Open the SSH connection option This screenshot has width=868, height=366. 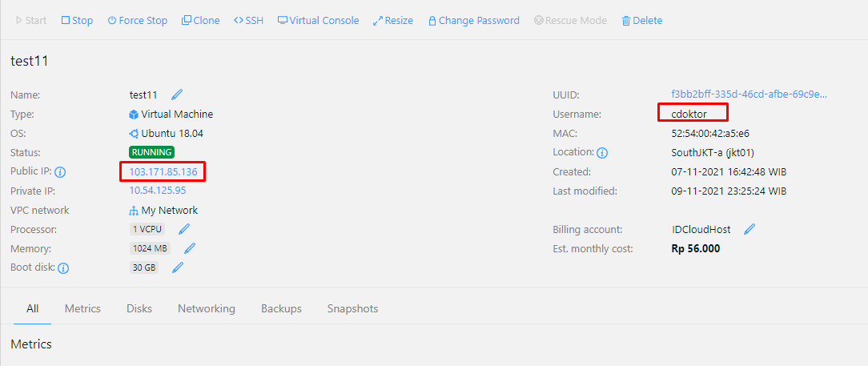click(248, 20)
